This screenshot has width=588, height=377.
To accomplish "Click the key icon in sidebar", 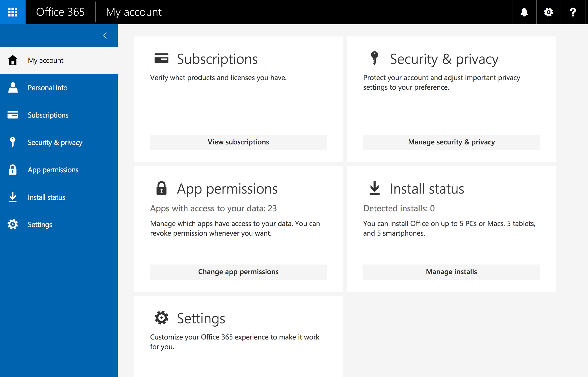I will point(13,142).
